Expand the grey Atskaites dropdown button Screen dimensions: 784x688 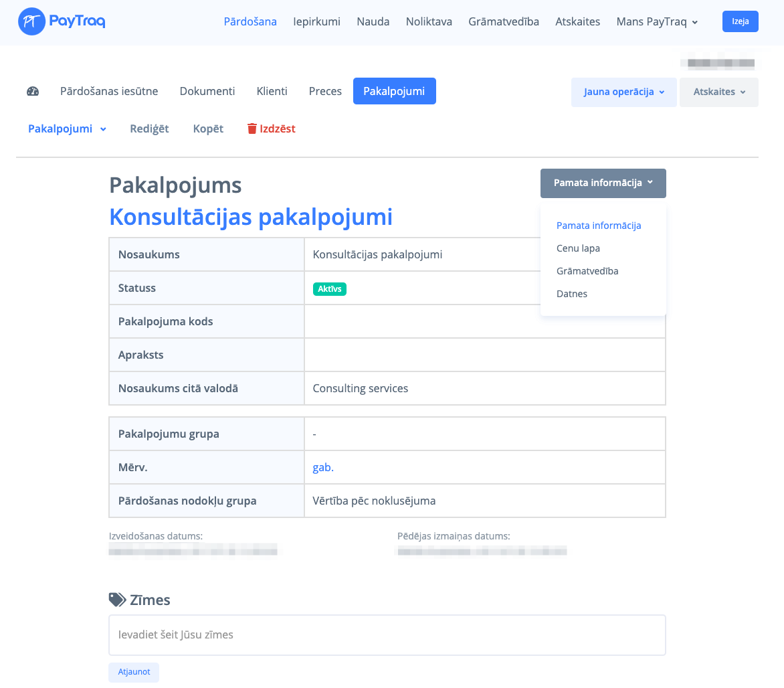[718, 92]
